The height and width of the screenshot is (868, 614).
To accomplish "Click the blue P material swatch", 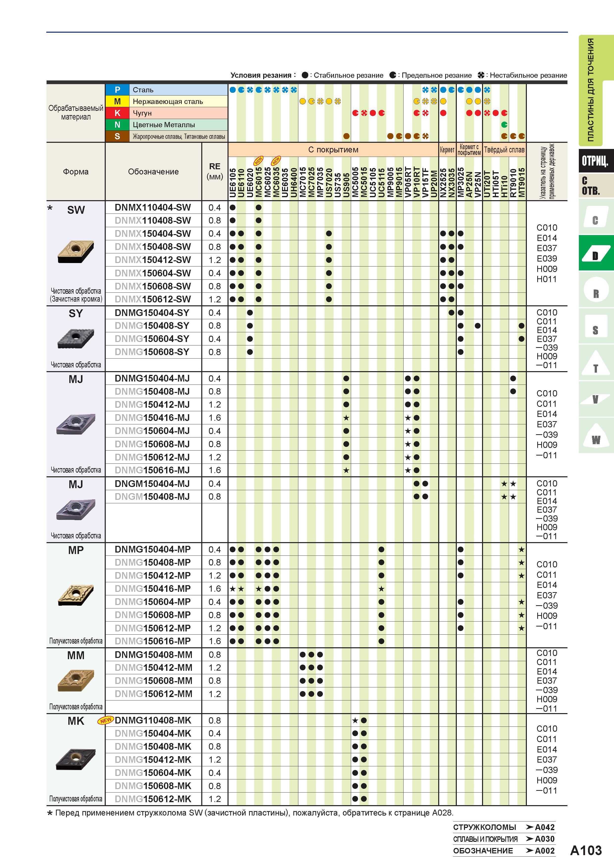I will [117, 90].
